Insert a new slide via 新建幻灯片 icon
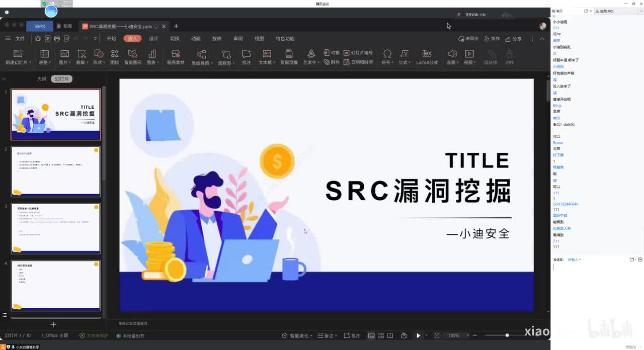This screenshot has width=644, height=350. click(x=18, y=54)
